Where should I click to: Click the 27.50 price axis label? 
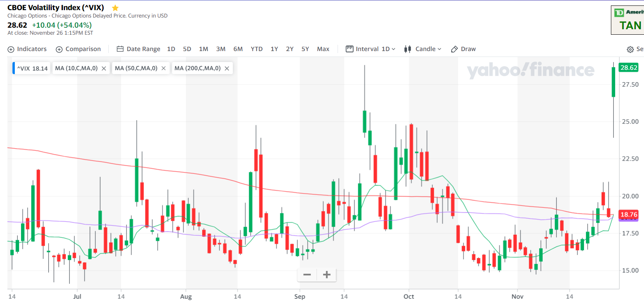pyautogui.click(x=630, y=85)
